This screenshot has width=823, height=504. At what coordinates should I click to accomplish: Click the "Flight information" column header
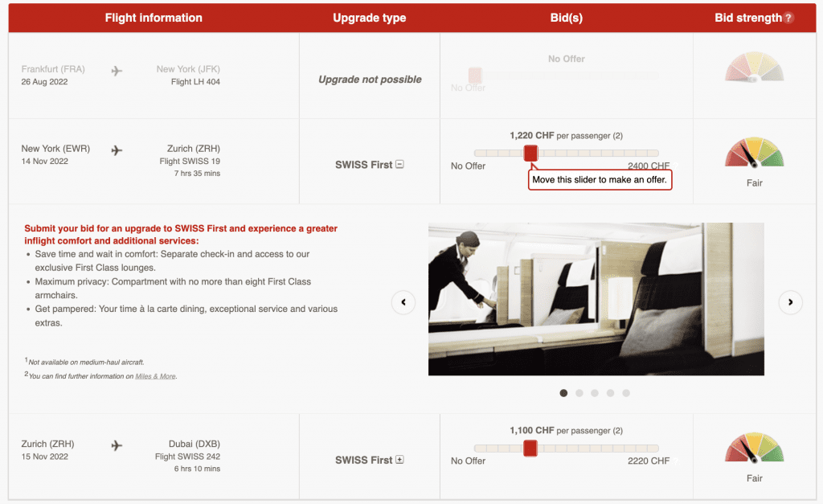coord(154,18)
